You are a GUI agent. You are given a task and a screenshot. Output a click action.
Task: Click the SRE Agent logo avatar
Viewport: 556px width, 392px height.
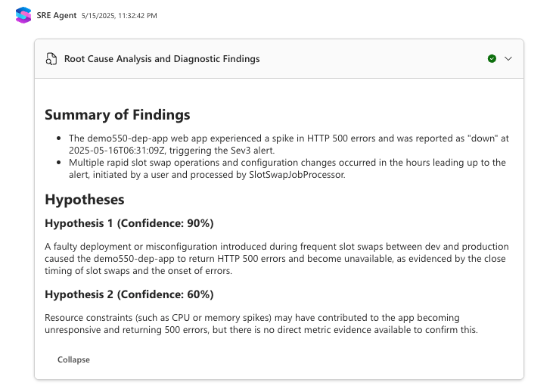point(23,15)
